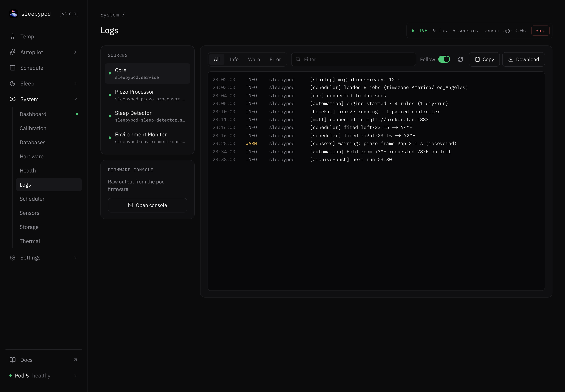Screen dimensions: 565x392
Task: Click the scheduler fired left-23:15 log line
Action: click(x=376, y=127)
